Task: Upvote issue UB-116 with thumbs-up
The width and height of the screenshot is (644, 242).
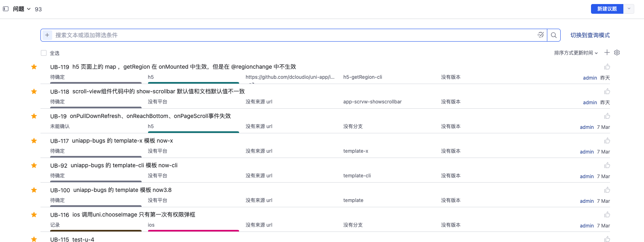Action: click(x=607, y=215)
